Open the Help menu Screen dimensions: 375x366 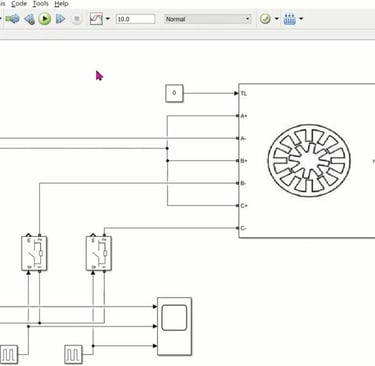point(61,4)
